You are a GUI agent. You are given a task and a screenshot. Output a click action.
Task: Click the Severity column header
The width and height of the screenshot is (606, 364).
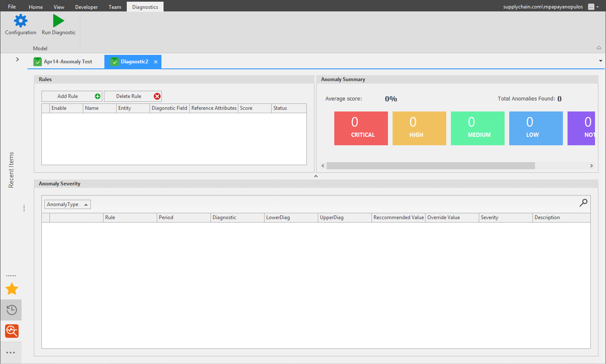point(506,217)
